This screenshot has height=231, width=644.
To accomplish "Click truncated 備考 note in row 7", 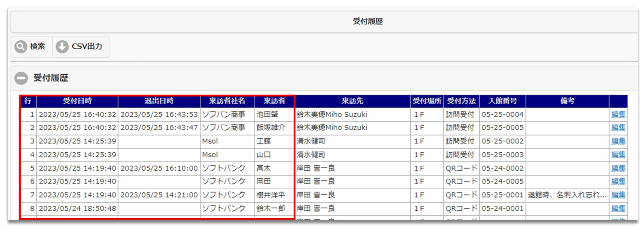I will (567, 195).
